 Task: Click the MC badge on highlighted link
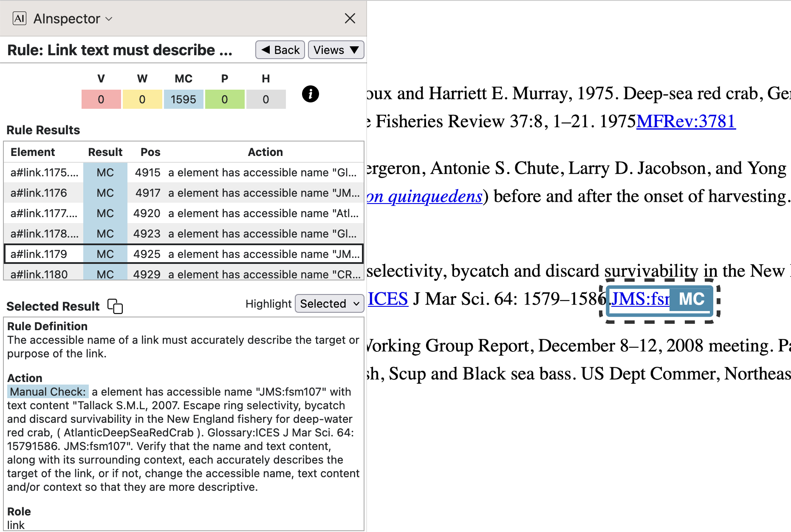(691, 299)
